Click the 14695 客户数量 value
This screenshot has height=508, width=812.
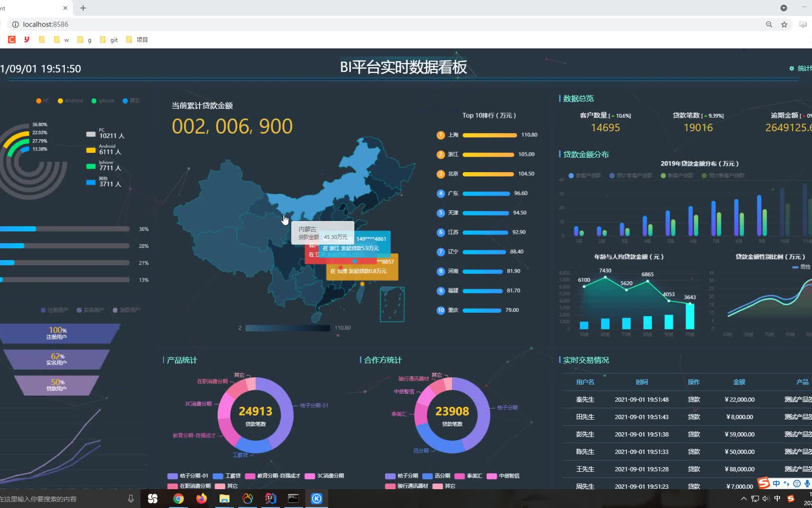point(605,127)
